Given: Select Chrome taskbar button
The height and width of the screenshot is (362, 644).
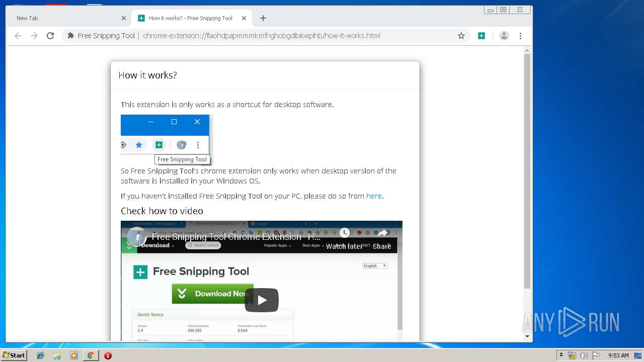Looking at the screenshot, I should point(91,355).
